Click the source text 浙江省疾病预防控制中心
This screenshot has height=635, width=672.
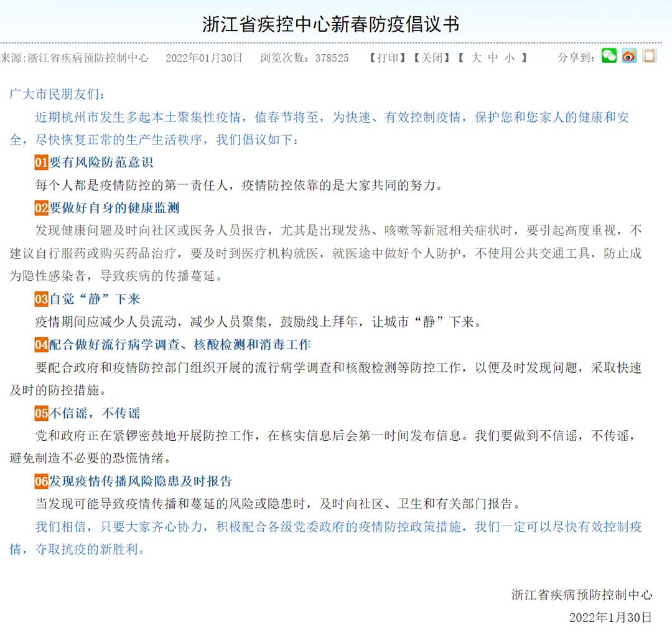click(x=88, y=57)
